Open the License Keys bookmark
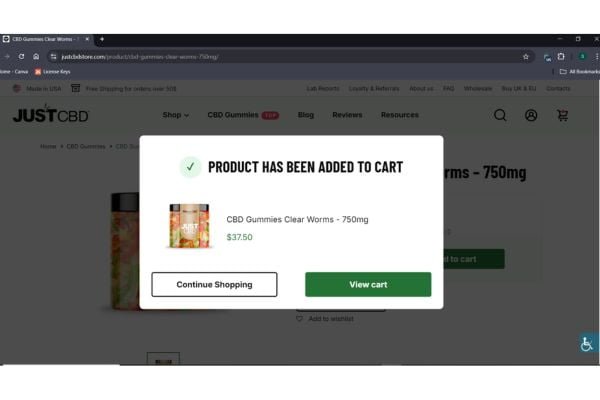The width and height of the screenshot is (600, 400). [52, 72]
